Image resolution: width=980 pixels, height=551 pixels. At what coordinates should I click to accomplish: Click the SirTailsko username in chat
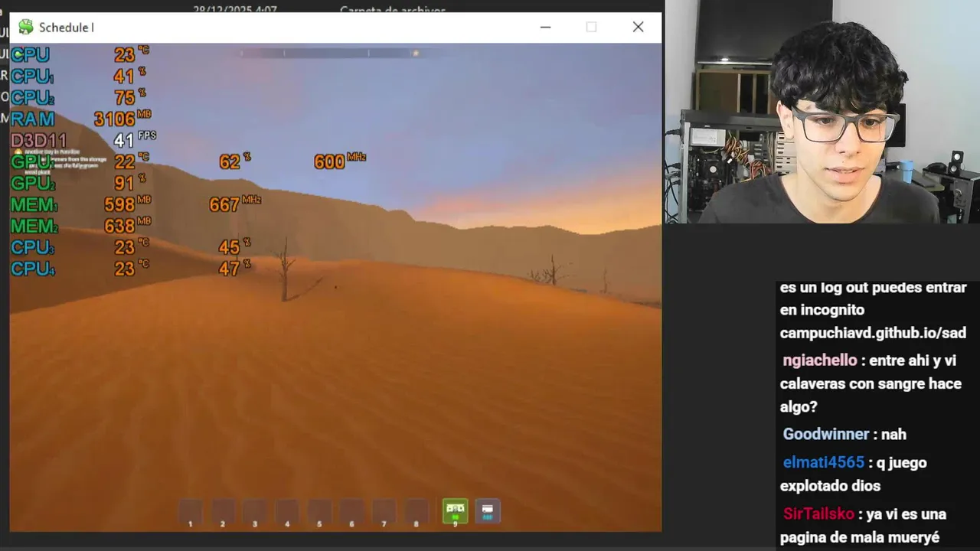pos(820,514)
